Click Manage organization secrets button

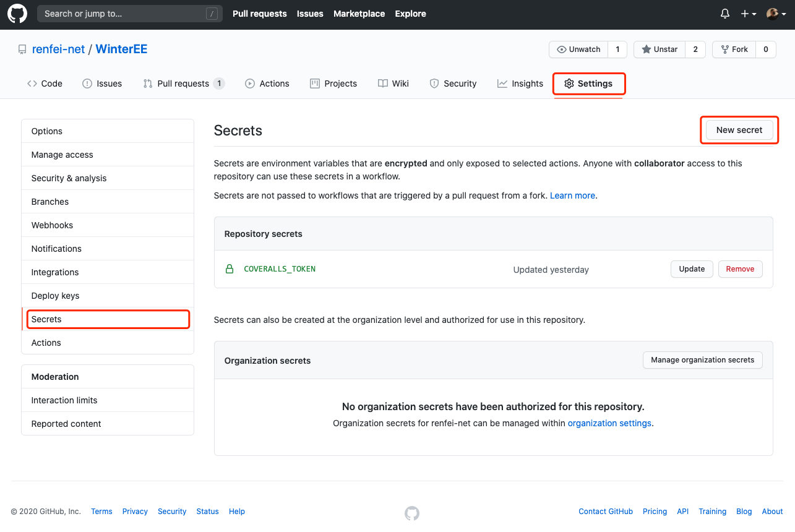pos(702,360)
